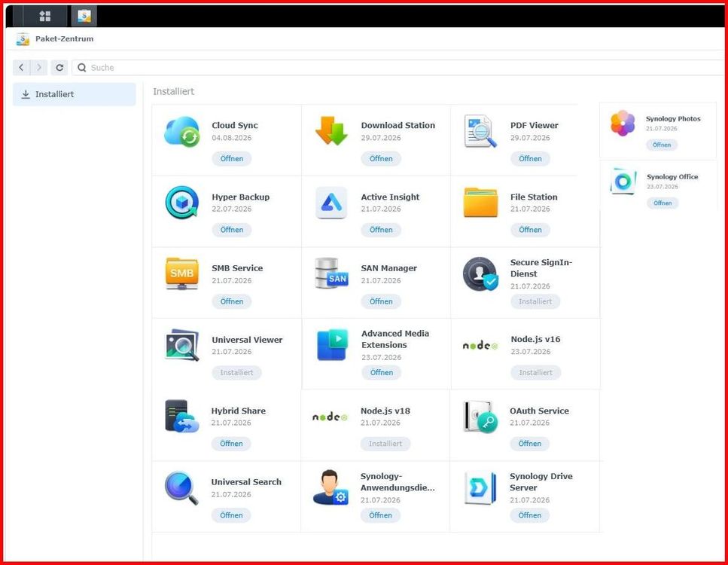This screenshot has height=565, width=728.
Task: Click Installiert under Universal Viewer
Action: tap(237, 373)
